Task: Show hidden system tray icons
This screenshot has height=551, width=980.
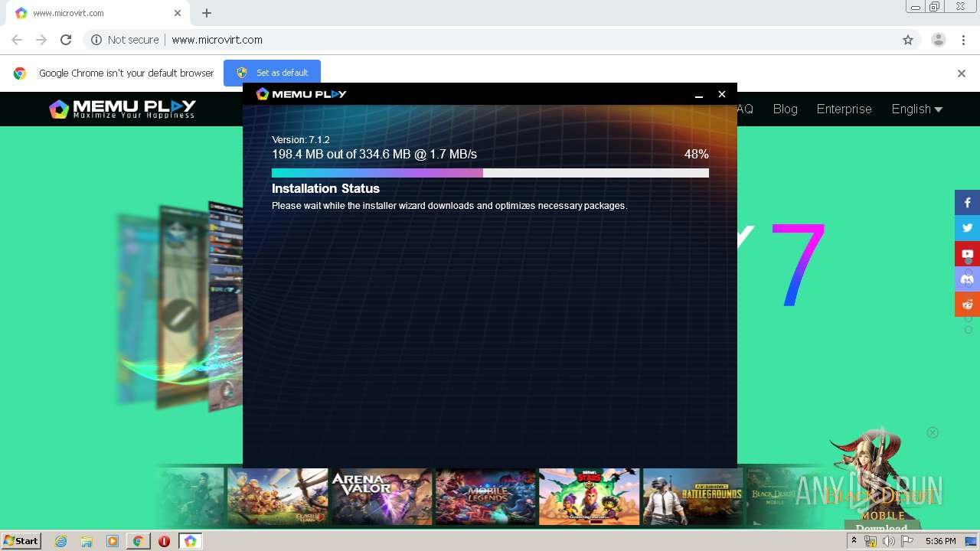Action: click(x=854, y=541)
